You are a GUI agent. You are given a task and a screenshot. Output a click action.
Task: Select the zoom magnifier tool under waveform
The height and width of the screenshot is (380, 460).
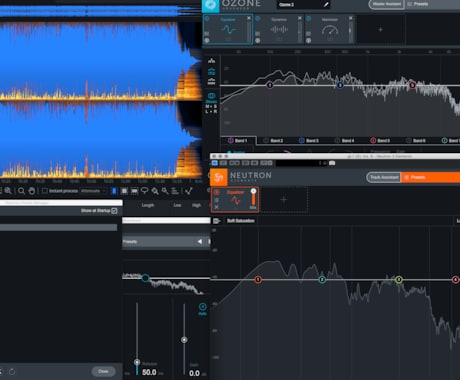click(21, 191)
